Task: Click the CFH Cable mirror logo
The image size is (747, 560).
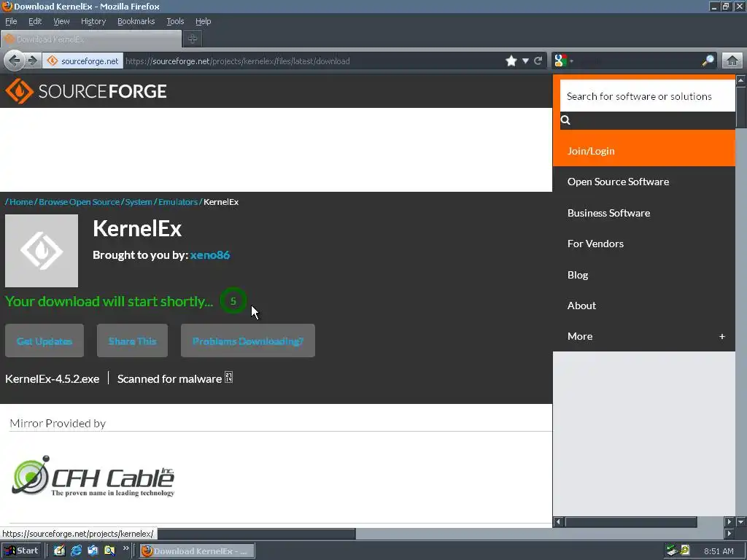Action: [93, 477]
